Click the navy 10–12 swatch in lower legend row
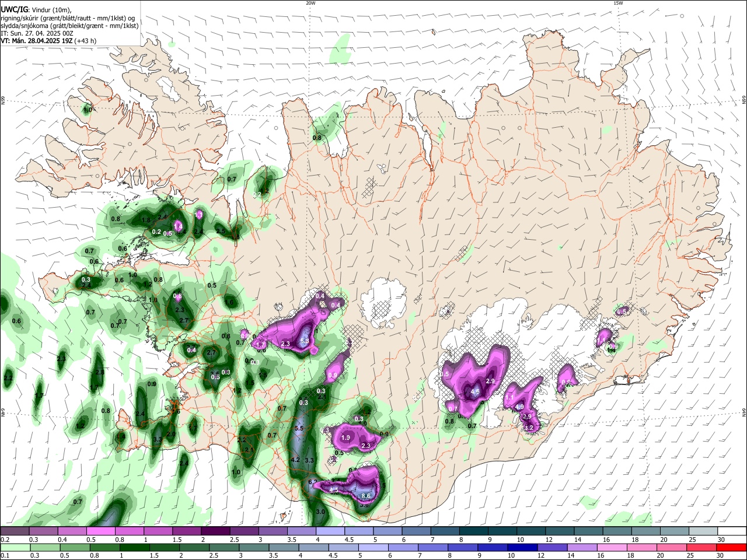Image resolution: width=747 pixels, height=560 pixels. [522, 547]
